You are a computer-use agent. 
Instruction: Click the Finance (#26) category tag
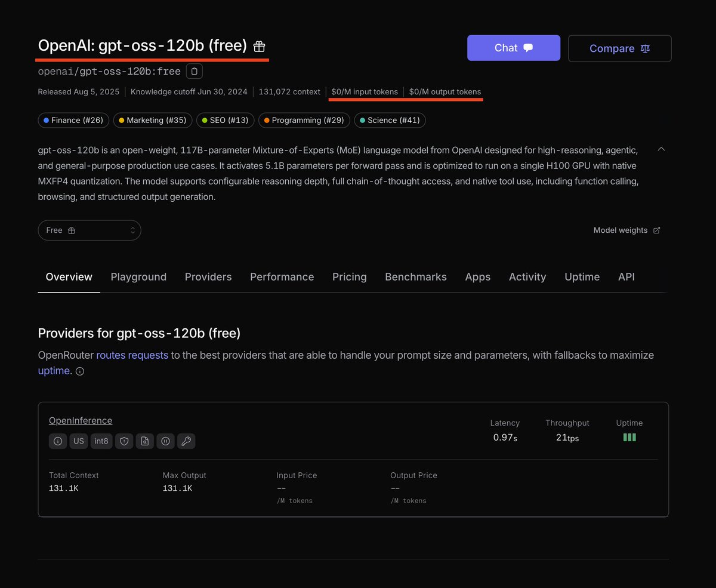pos(74,121)
